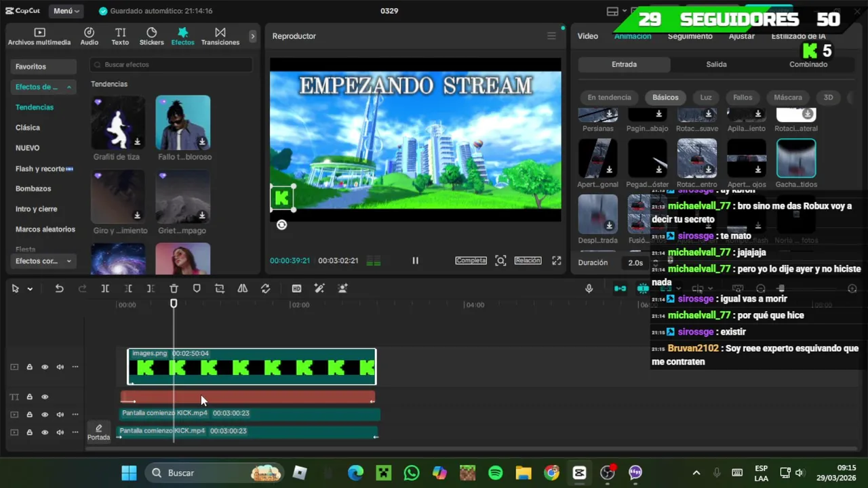Select the Fallo t...bloroso effect thumbnail
Image resolution: width=868 pixels, height=488 pixels.
point(183,123)
